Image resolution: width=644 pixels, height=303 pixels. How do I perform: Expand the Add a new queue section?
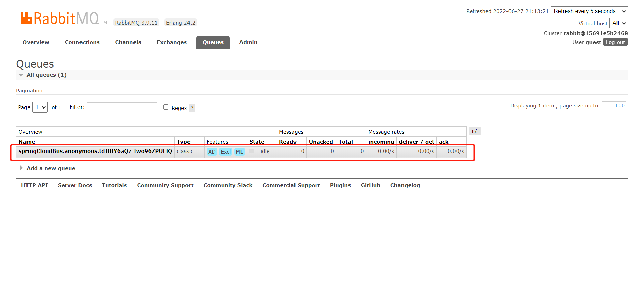(51, 168)
